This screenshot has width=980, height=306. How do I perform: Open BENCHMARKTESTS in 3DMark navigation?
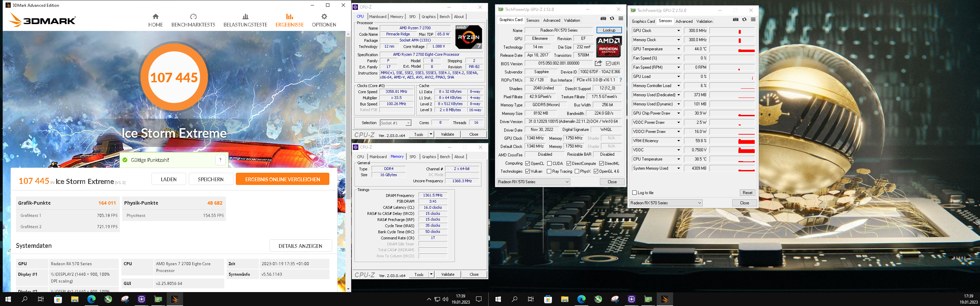point(193,20)
